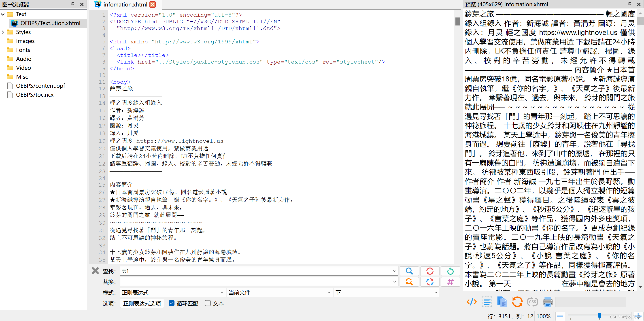Click the orange refresh preview icon
This screenshot has width=644, height=321.
[517, 302]
